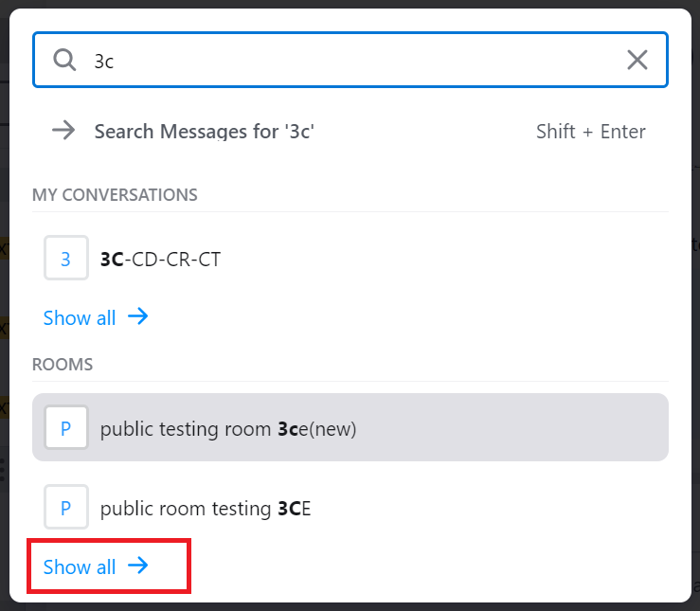Click the P avatar of public room testing 3CE
The image size is (700, 611).
pos(66,507)
